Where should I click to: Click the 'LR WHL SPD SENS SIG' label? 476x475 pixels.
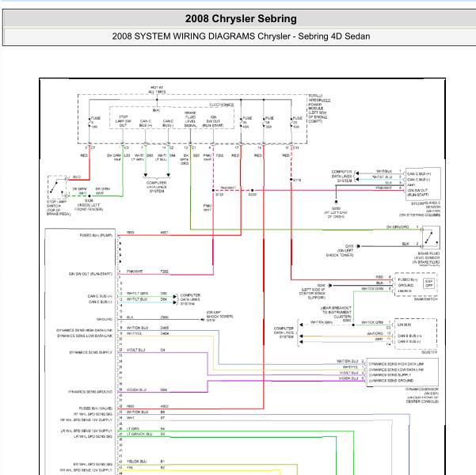click(x=93, y=437)
